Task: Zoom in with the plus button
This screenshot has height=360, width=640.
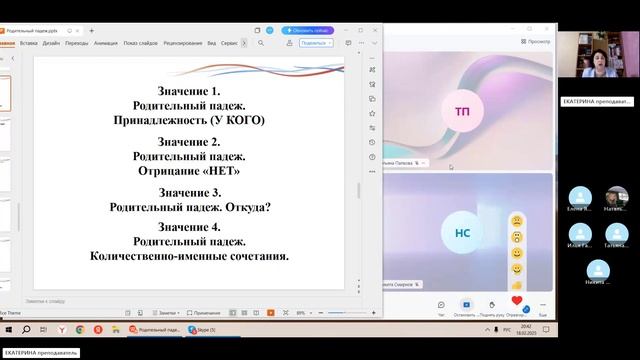Action: point(373,313)
